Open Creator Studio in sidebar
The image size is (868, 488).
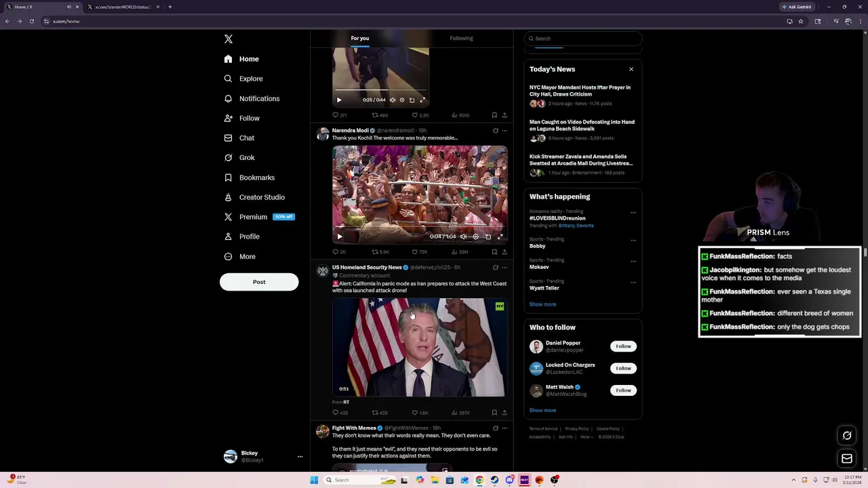[254, 197]
